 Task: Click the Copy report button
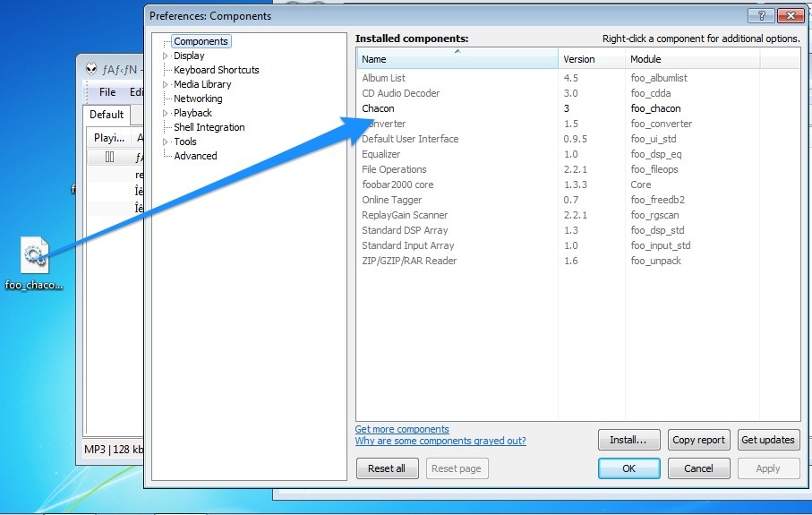tap(698, 440)
